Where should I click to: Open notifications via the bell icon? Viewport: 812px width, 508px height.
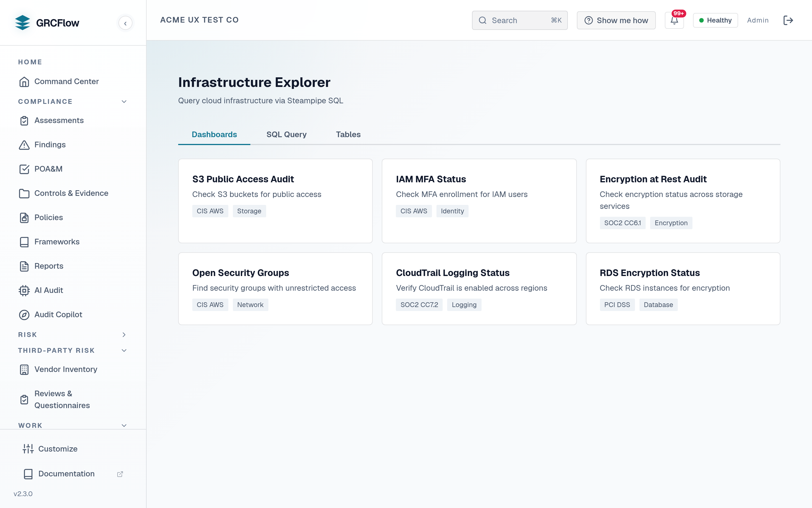coord(674,21)
